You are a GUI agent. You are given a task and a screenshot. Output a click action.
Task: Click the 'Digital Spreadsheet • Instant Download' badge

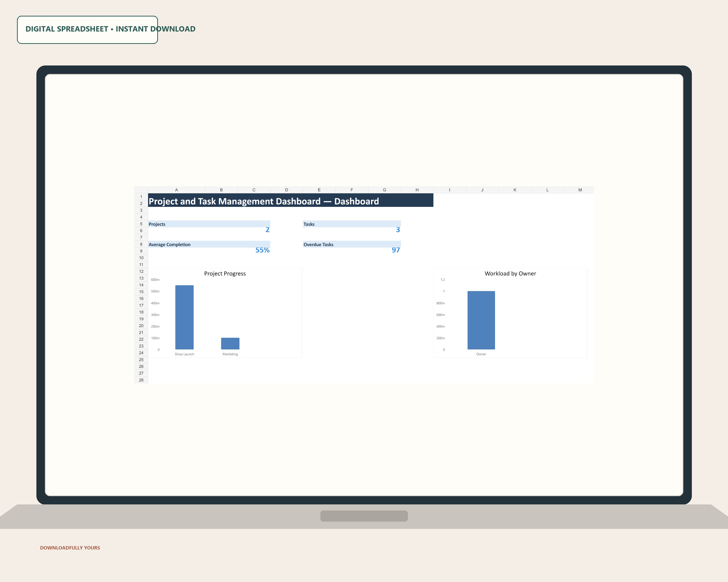pyautogui.click(x=87, y=30)
